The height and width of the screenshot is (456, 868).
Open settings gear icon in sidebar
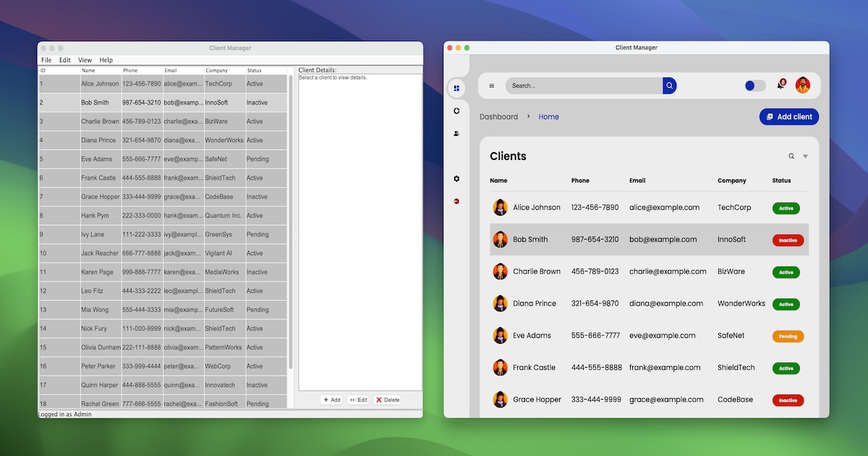(x=456, y=179)
